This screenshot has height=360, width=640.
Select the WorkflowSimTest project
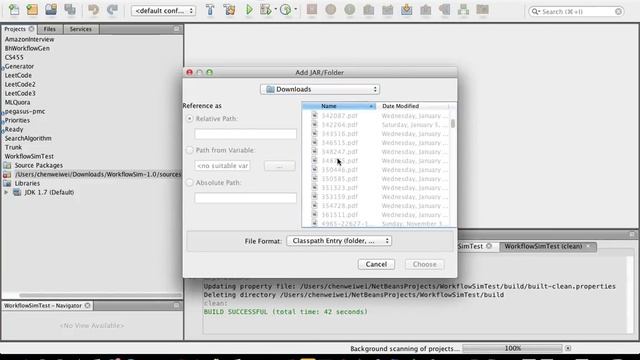tap(29, 156)
